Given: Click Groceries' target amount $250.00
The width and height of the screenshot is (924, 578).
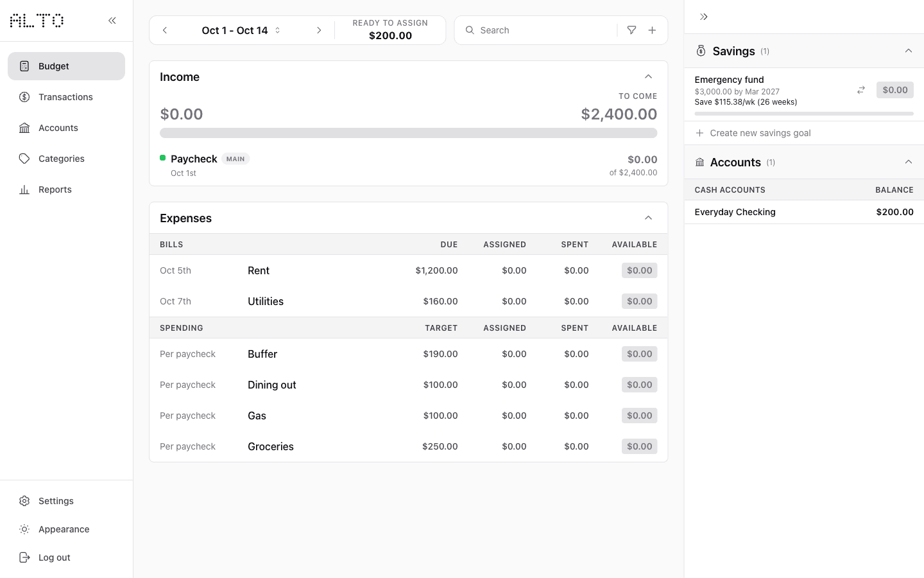Looking at the screenshot, I should click(x=440, y=446).
